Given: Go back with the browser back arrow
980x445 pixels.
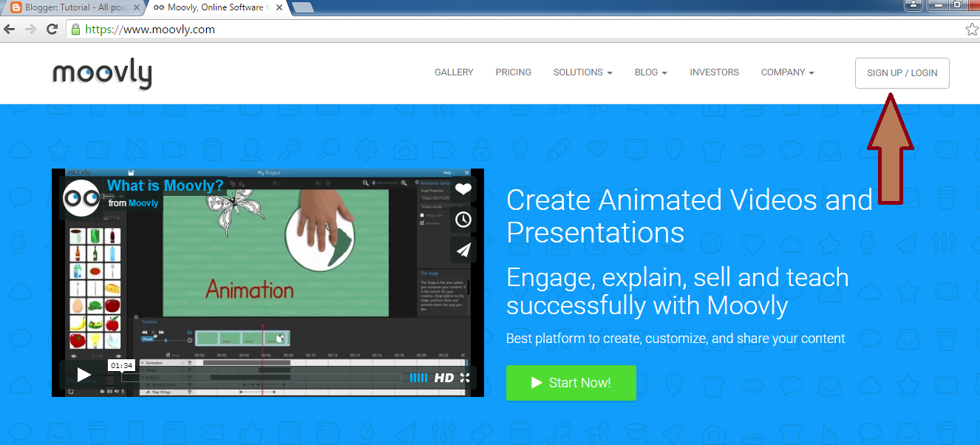Looking at the screenshot, I should click(x=9, y=30).
